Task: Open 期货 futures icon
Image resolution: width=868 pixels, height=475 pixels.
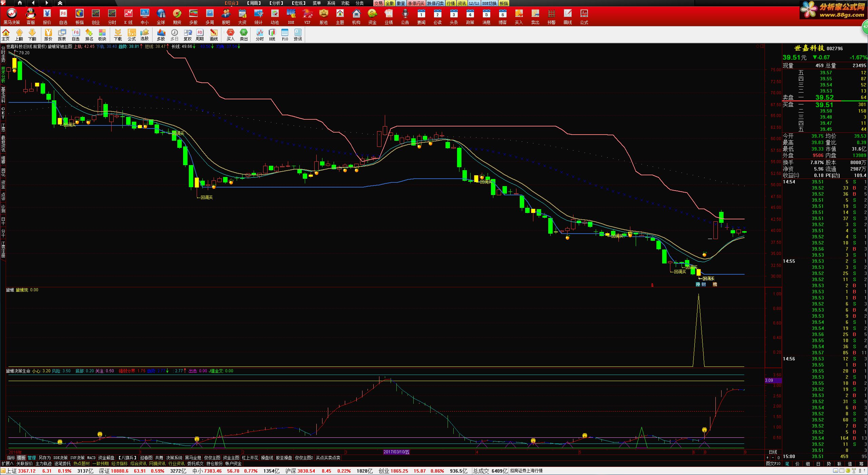Action: [x=177, y=16]
